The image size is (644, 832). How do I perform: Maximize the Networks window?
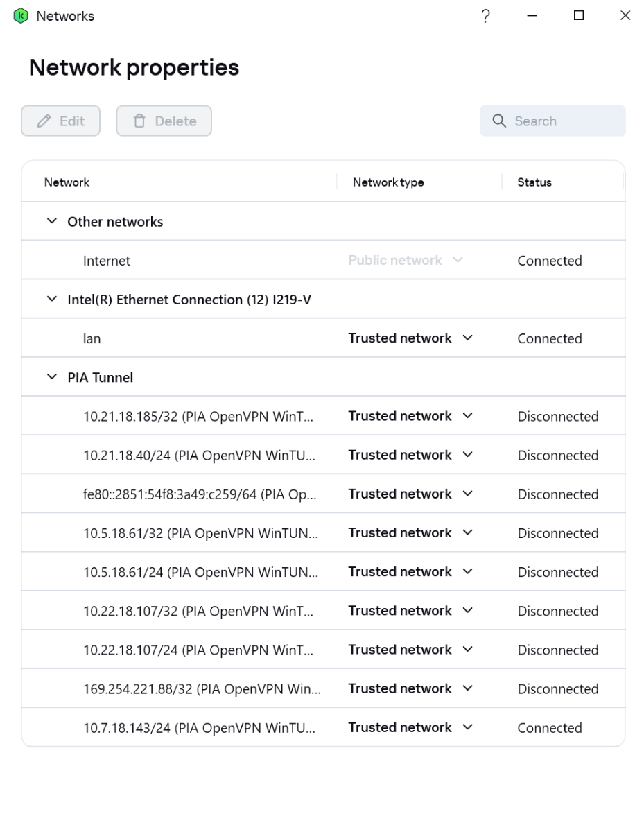[578, 16]
